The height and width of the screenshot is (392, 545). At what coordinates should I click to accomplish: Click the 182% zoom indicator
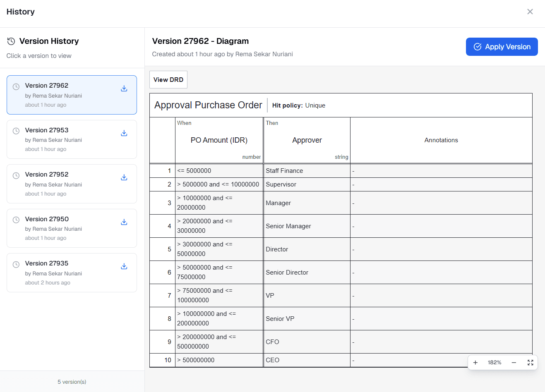[x=494, y=362]
